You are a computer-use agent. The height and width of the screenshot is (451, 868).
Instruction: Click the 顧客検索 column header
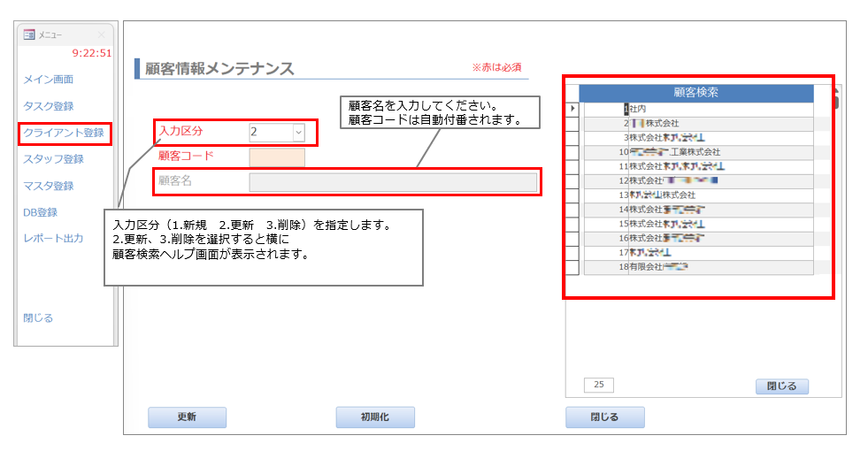tap(696, 93)
